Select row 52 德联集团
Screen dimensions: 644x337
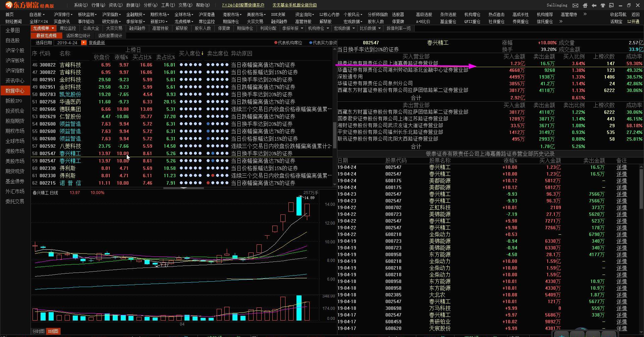(x=182, y=109)
